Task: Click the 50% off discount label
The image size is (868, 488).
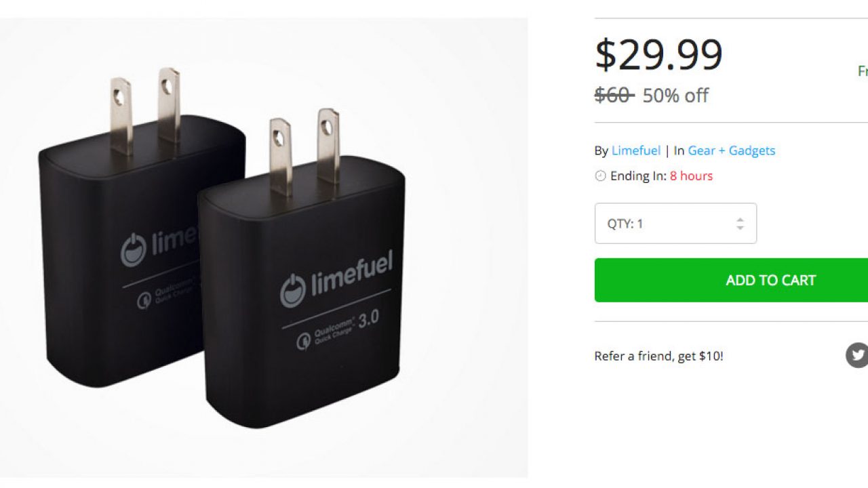Action: (675, 96)
